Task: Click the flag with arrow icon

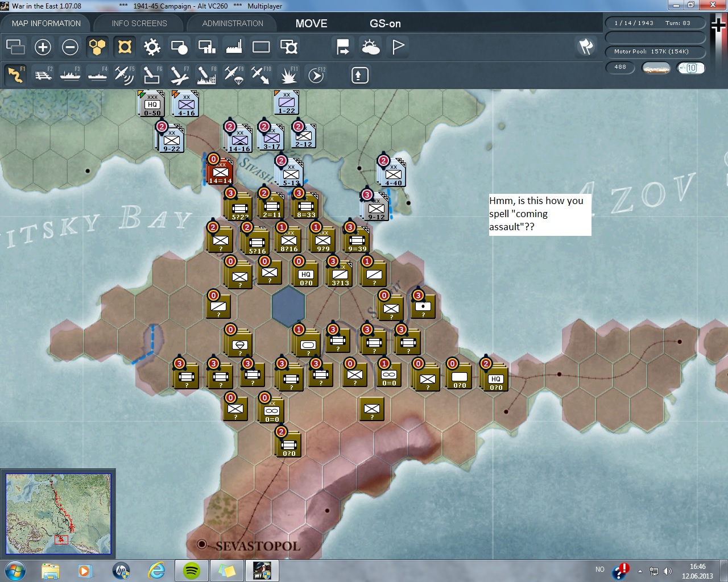Action: click(x=343, y=47)
